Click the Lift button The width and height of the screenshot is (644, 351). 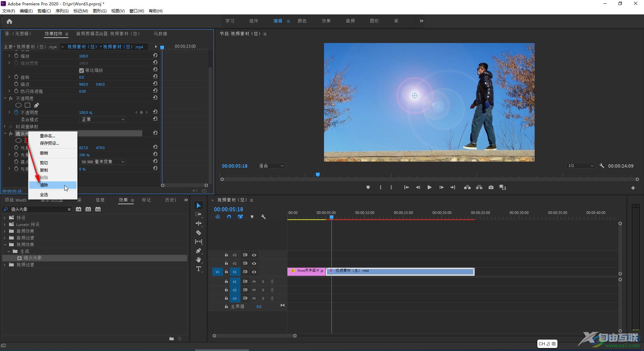coord(467,187)
